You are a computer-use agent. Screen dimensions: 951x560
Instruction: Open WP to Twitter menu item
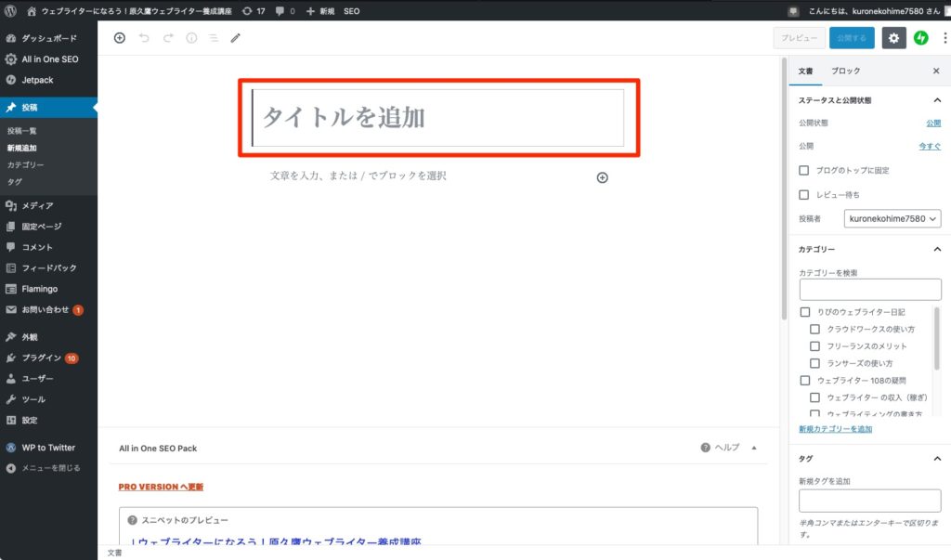point(48,448)
